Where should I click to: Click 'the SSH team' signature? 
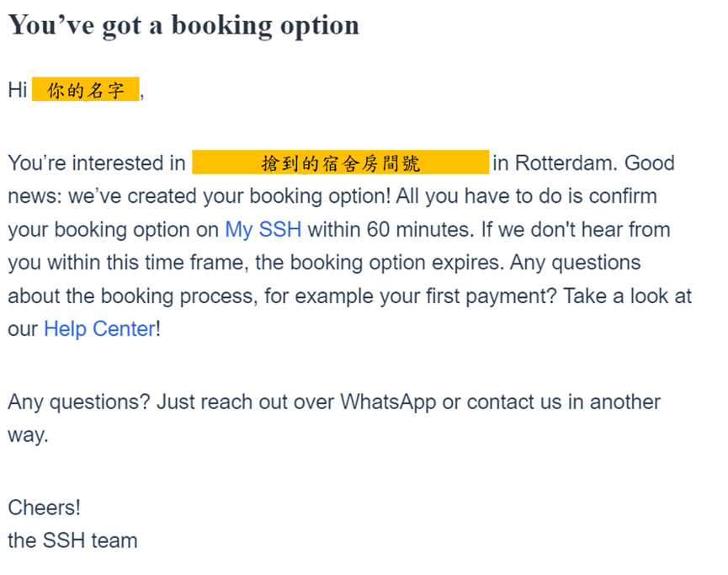click(73, 540)
